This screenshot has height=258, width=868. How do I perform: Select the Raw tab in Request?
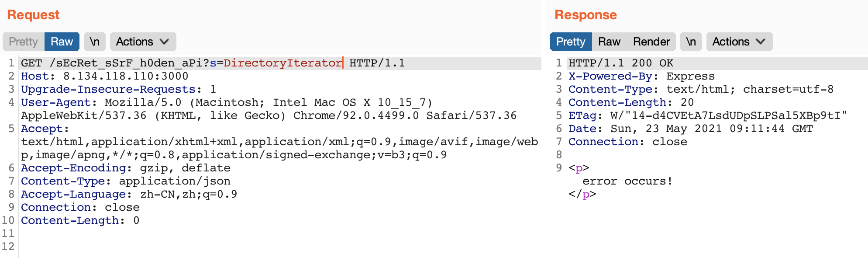click(62, 42)
